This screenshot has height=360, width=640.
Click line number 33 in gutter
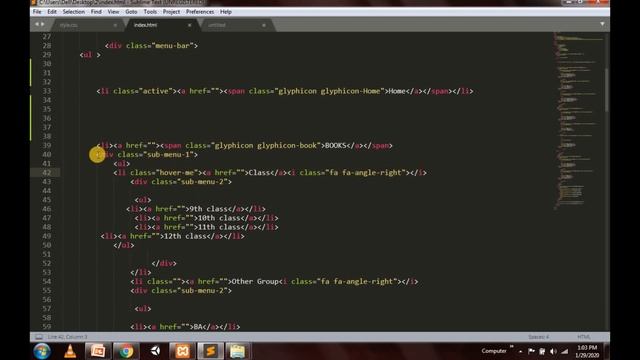coord(47,91)
